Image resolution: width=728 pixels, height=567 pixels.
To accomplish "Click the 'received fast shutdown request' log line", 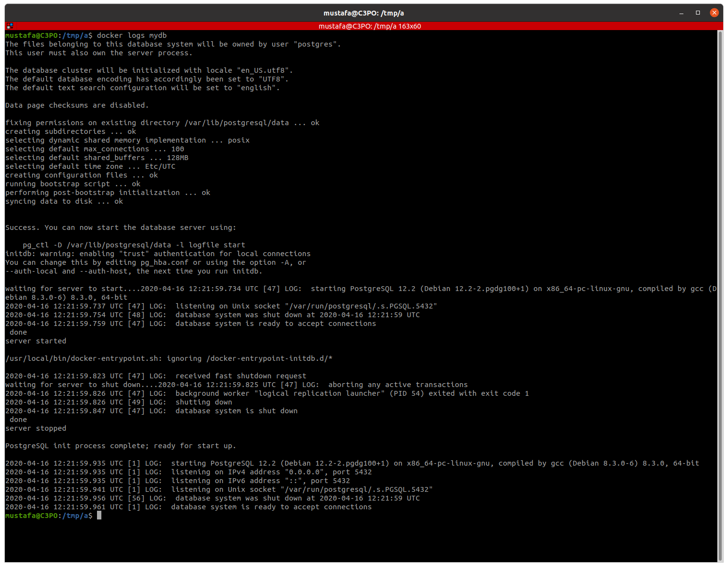I will click(156, 376).
